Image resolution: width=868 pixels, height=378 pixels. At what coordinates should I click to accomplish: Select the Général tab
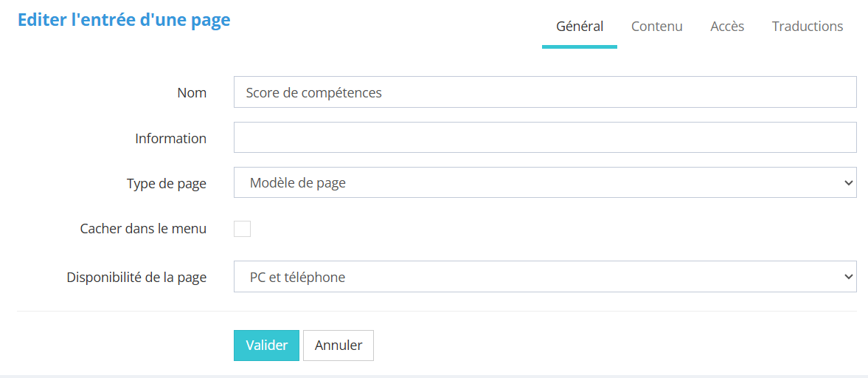(580, 27)
